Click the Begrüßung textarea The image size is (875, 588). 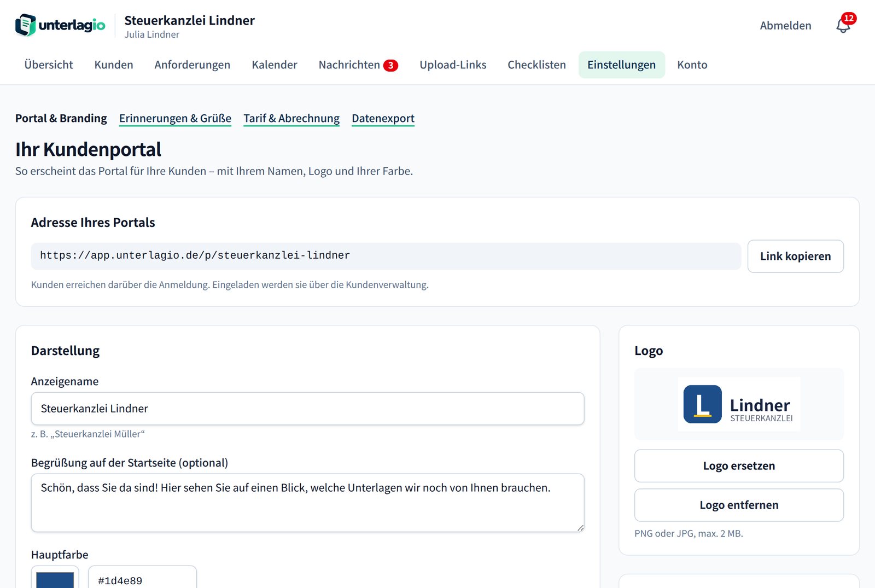(x=307, y=503)
